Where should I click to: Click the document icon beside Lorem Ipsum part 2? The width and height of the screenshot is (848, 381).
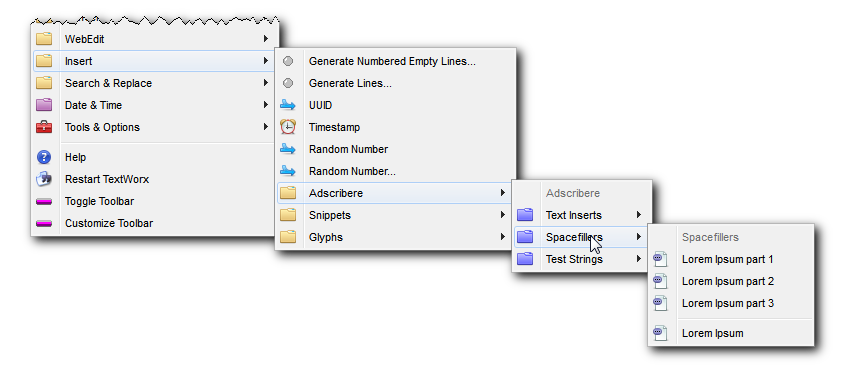[x=660, y=281]
